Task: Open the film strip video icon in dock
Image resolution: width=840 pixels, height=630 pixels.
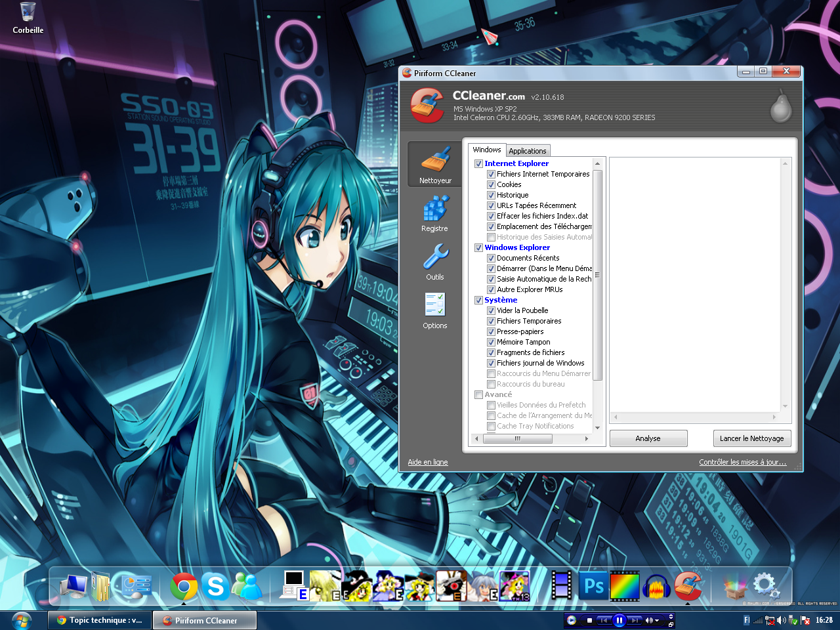Action: pos(562,586)
